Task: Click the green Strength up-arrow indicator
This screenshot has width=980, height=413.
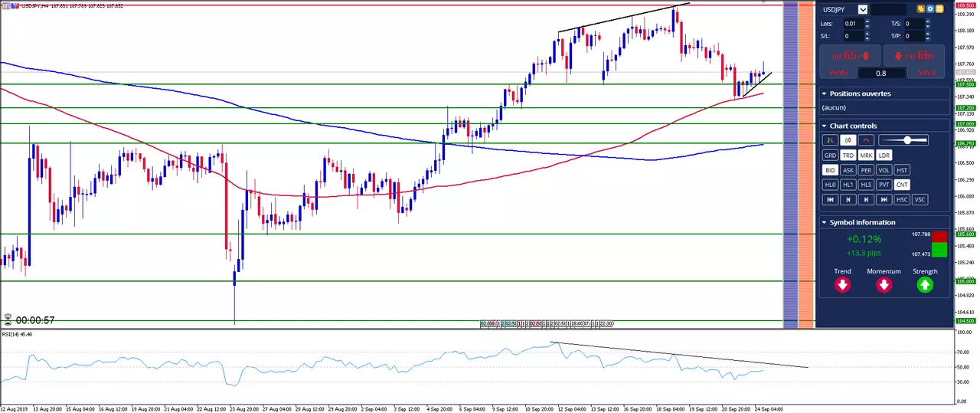Action: coord(925,285)
